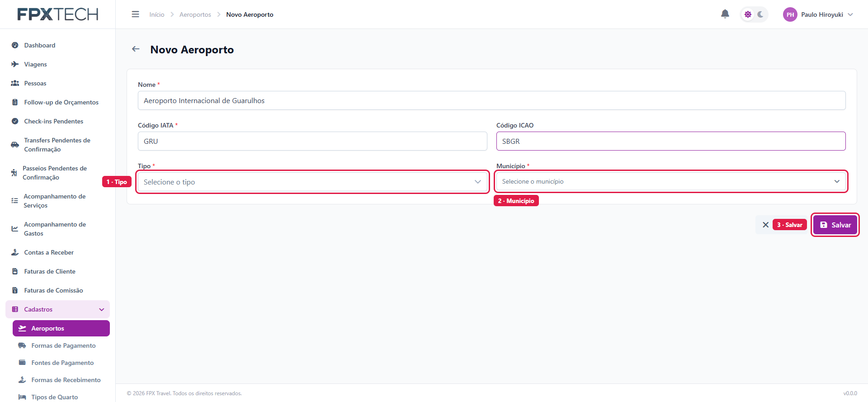
Task: Open Formas de Pagamento submenu link
Action: click(x=61, y=345)
